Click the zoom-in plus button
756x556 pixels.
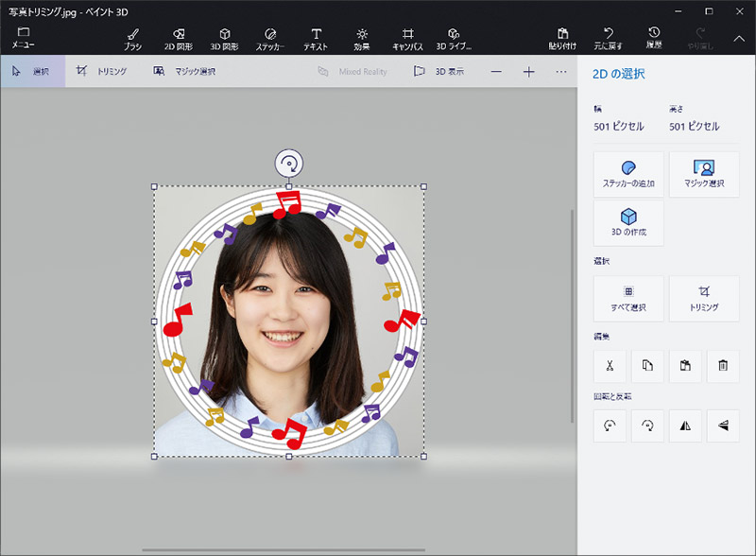(529, 72)
